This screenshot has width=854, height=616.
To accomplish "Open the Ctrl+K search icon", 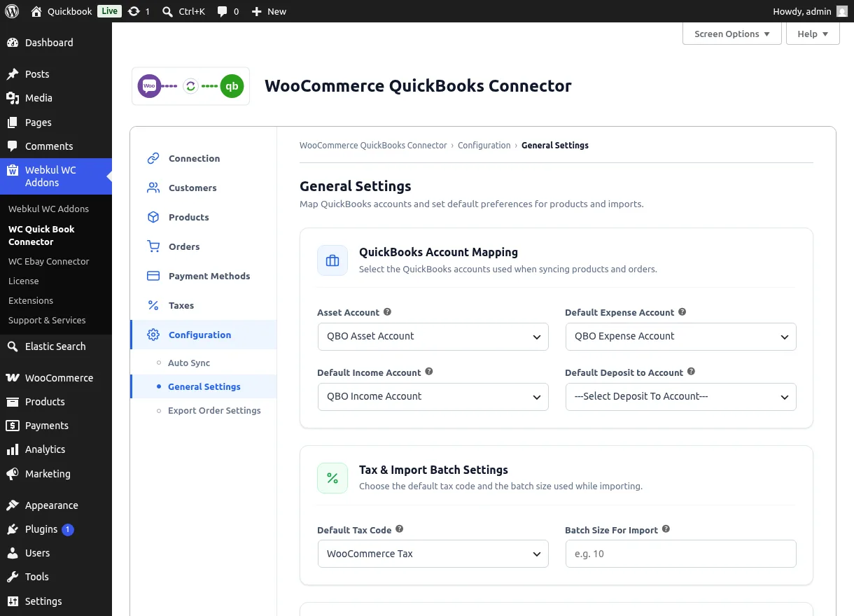I will pos(167,11).
